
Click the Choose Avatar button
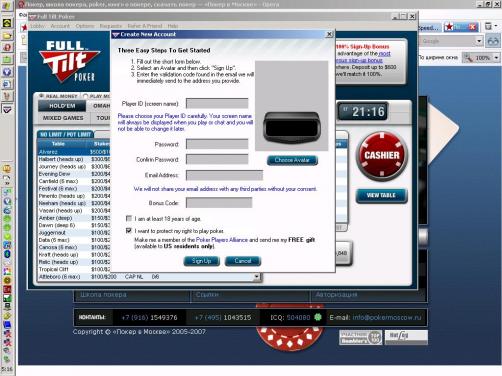[292, 160]
